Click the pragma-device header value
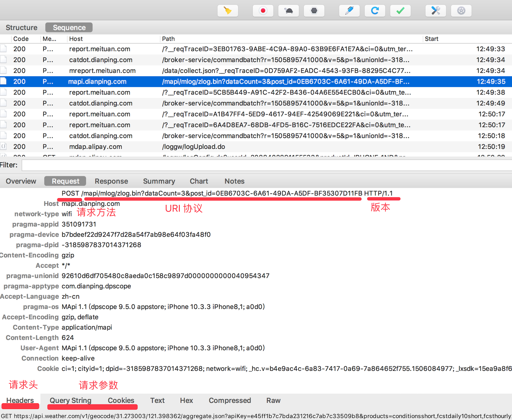The height and width of the screenshot is (420, 512). point(136,235)
